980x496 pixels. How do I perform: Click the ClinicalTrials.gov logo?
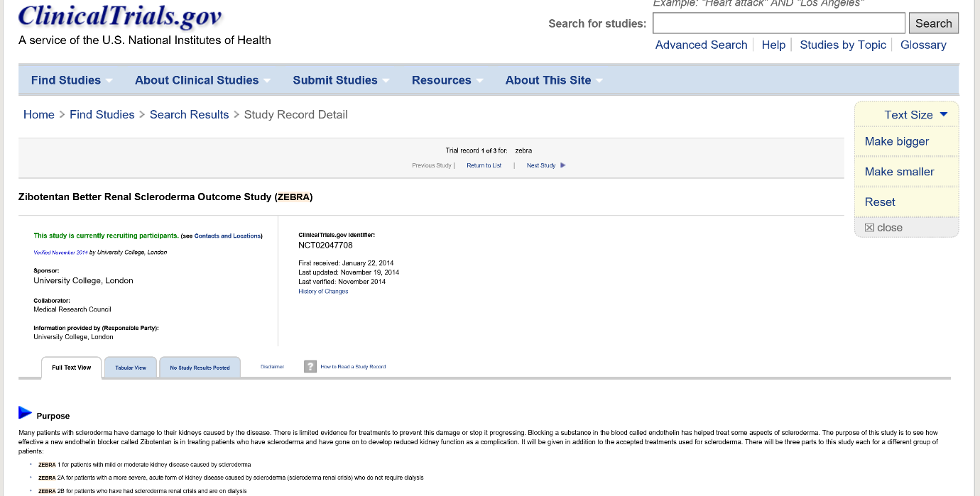click(120, 16)
